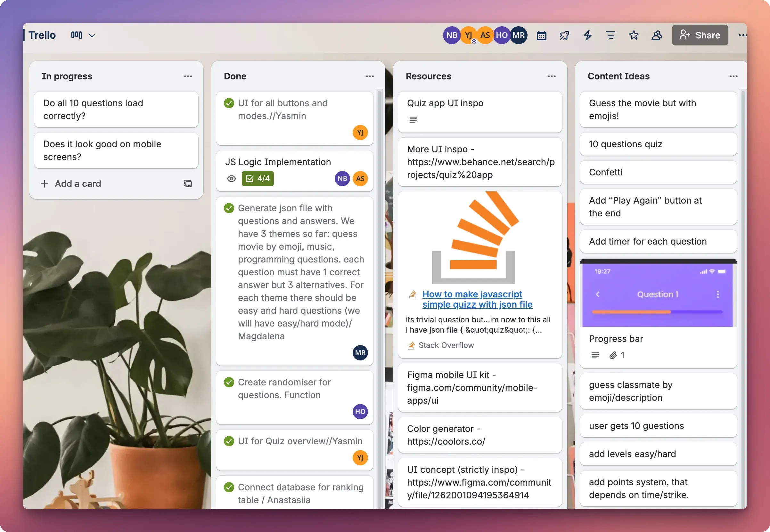Viewport: 770px width, 532px height.
Task: Click the Share button
Action: 700,35
